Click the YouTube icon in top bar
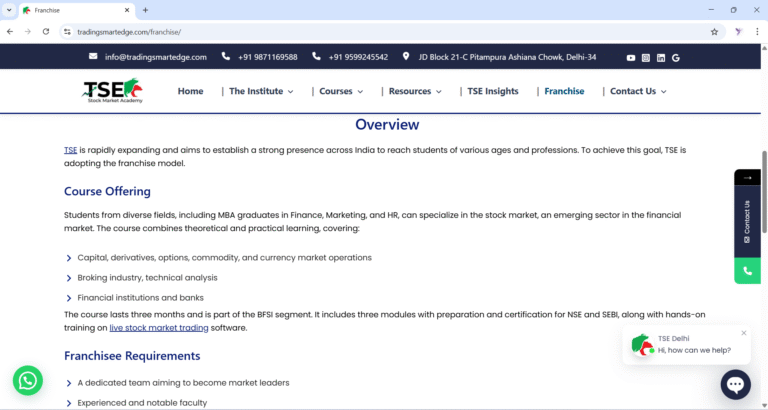The height and width of the screenshot is (410, 768). pyautogui.click(x=631, y=57)
